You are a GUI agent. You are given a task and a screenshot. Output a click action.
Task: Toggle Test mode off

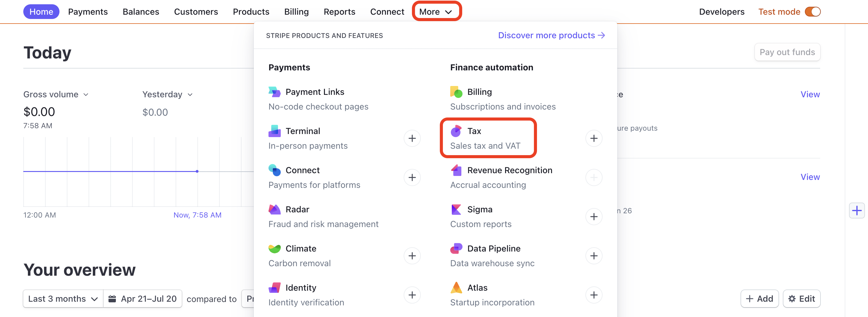[x=813, y=11]
